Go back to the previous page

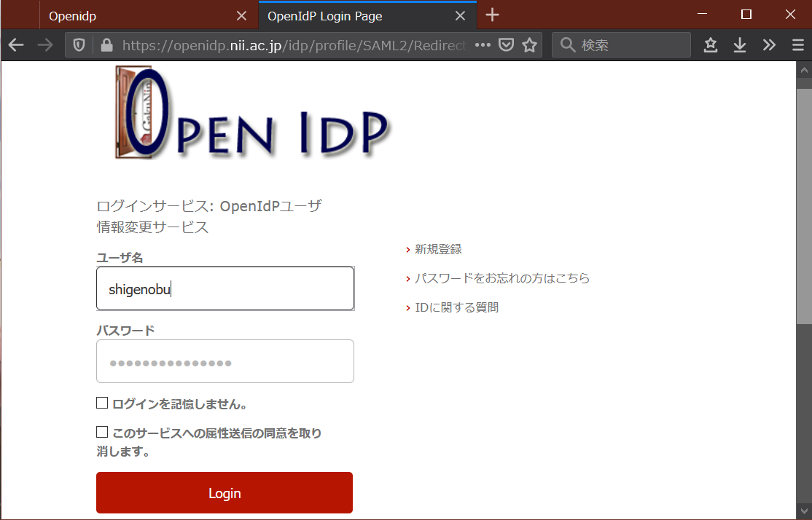16,46
